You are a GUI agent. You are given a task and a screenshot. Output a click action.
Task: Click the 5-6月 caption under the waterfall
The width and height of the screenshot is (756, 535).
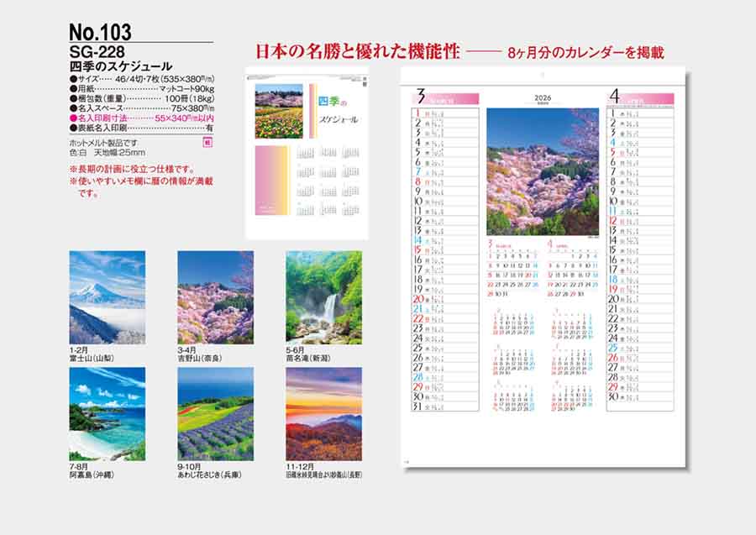click(295, 350)
